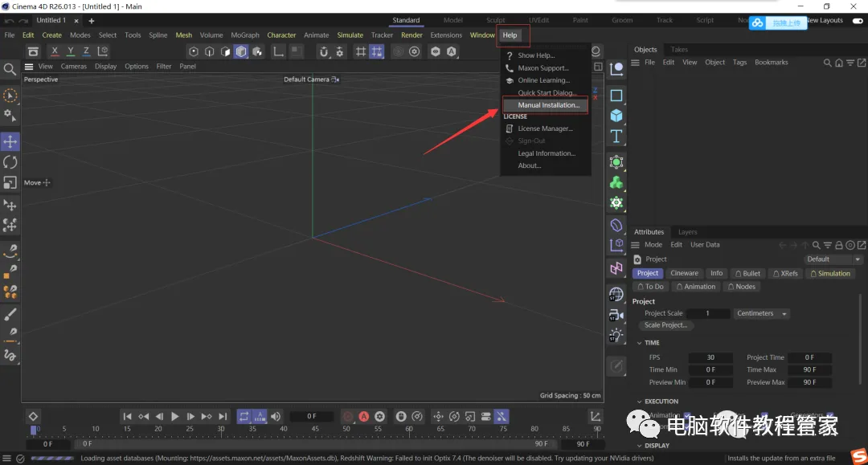Viewport: 868px width, 465px height.
Task: Add a new project tab with plus
Action: pos(92,21)
